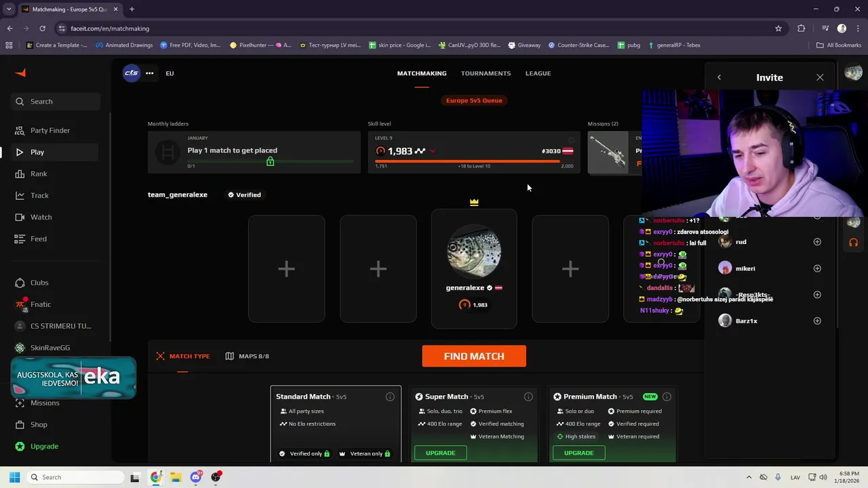
Task: Add player in slot right of generalexe
Action: tap(570, 269)
